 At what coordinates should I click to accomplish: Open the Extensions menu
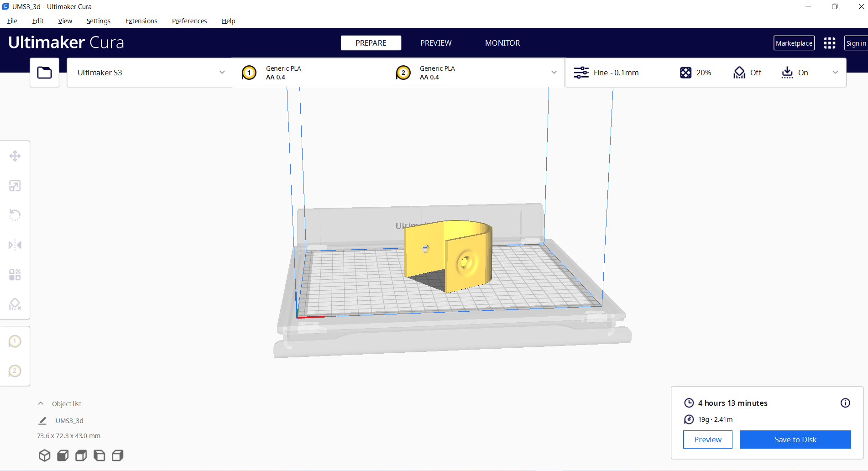click(141, 21)
